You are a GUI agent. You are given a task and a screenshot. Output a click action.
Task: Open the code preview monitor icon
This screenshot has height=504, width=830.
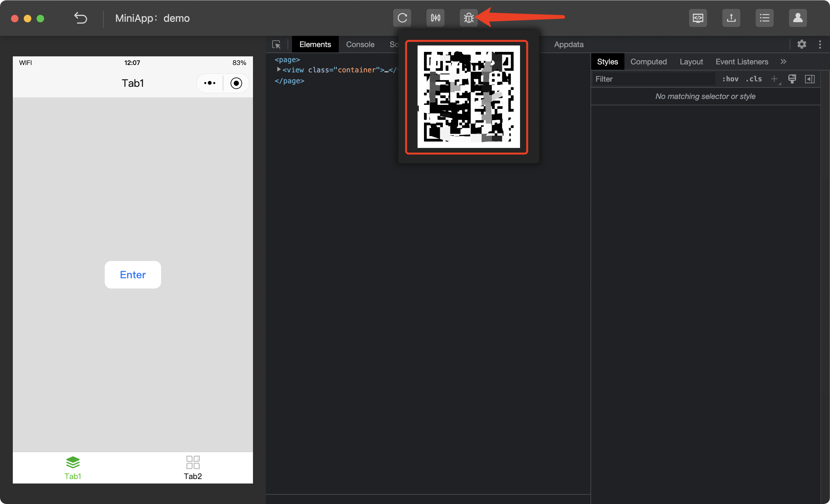(x=698, y=18)
